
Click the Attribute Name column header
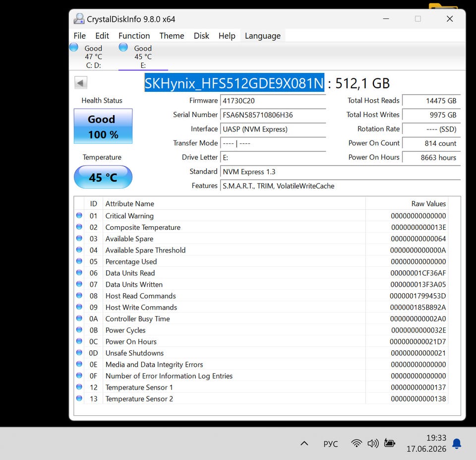coord(234,203)
